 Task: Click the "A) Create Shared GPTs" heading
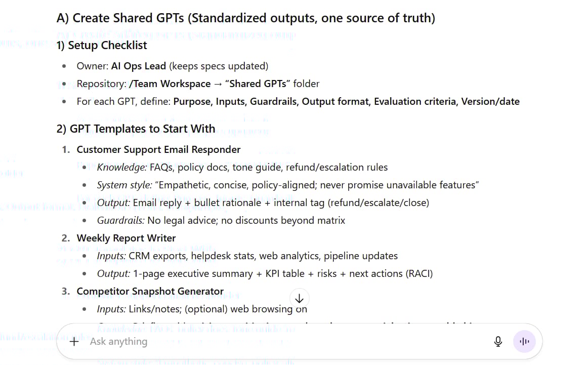point(245,18)
